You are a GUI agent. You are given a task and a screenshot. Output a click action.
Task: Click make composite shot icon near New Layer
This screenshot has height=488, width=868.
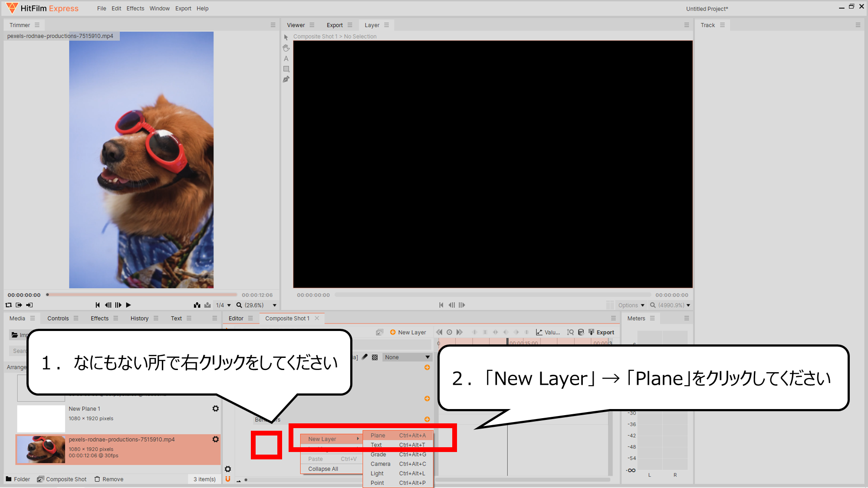(379, 332)
